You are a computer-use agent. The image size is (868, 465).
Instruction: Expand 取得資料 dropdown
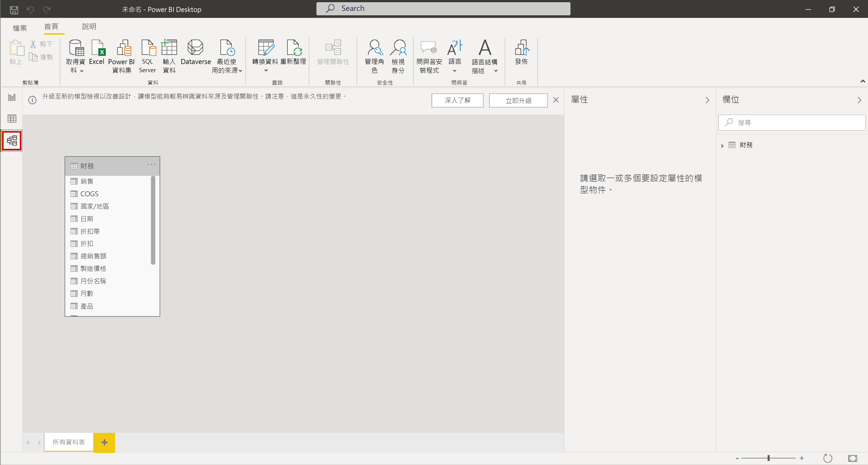82,71
